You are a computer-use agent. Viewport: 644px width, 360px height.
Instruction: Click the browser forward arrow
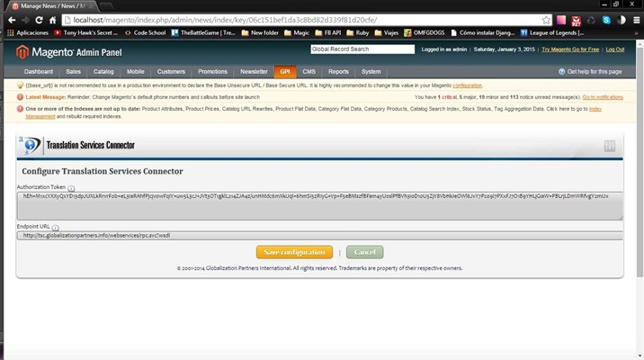pyautogui.click(x=25, y=20)
